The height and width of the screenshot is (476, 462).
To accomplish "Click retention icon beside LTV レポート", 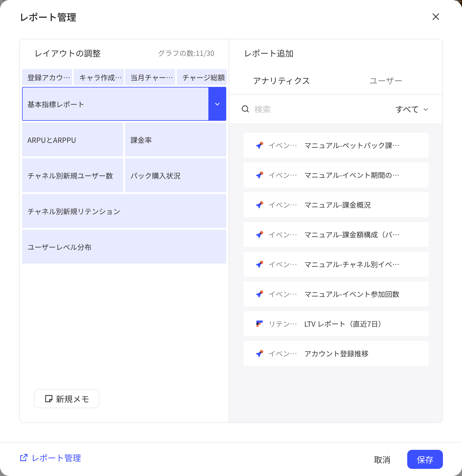I will (x=260, y=324).
